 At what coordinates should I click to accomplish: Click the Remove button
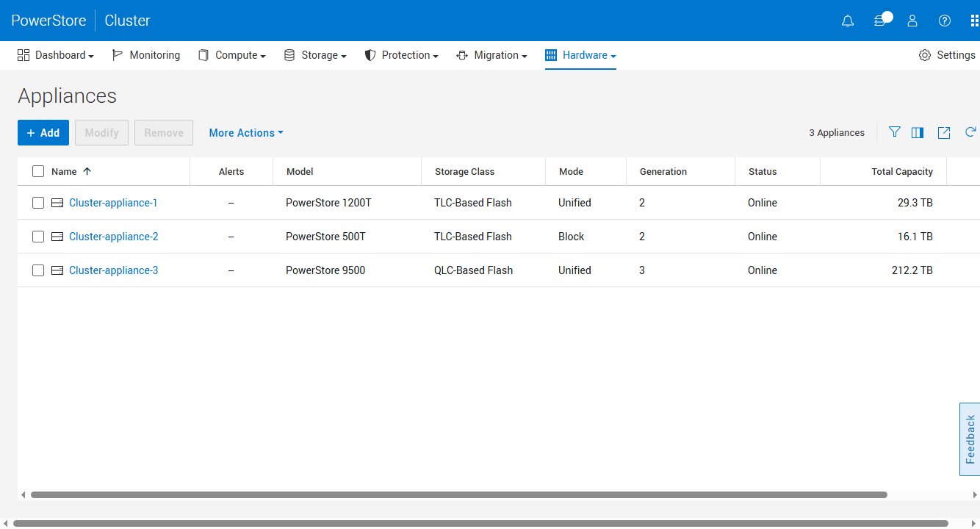164,133
